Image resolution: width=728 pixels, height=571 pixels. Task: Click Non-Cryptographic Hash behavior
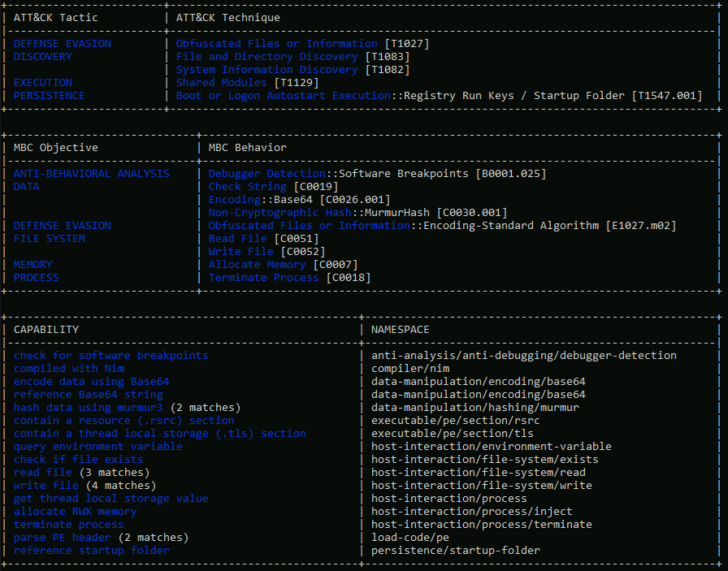(280, 213)
